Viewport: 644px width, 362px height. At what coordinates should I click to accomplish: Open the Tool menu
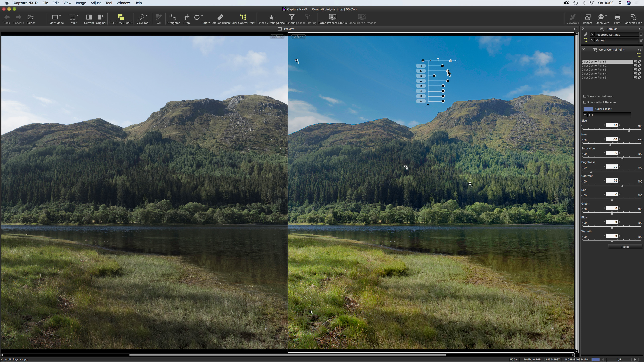tap(109, 3)
